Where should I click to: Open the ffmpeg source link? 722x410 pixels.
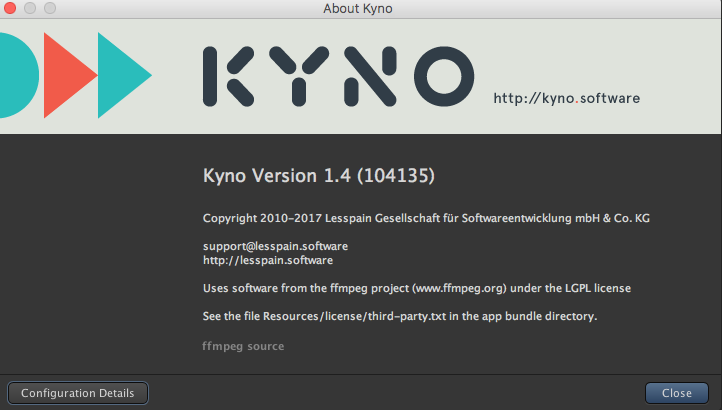[243, 346]
